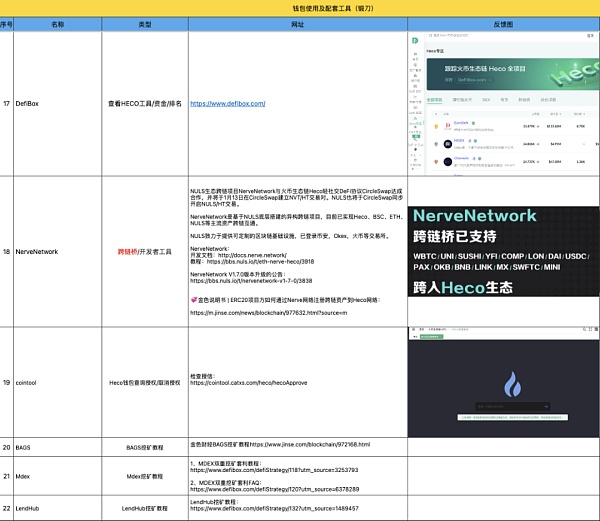Screen dimensions: 600x521
Task: Click the NerveNetwork cross-chain bridge banner image
Action: pyautogui.click(x=504, y=250)
